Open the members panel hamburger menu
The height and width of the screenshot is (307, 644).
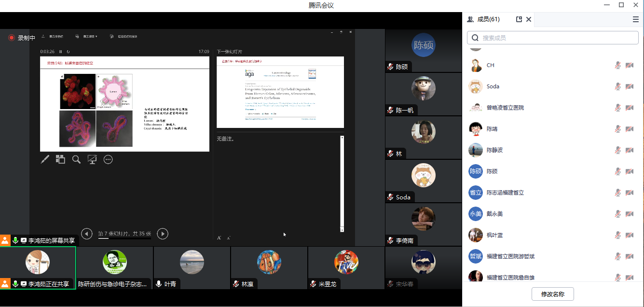(636, 19)
